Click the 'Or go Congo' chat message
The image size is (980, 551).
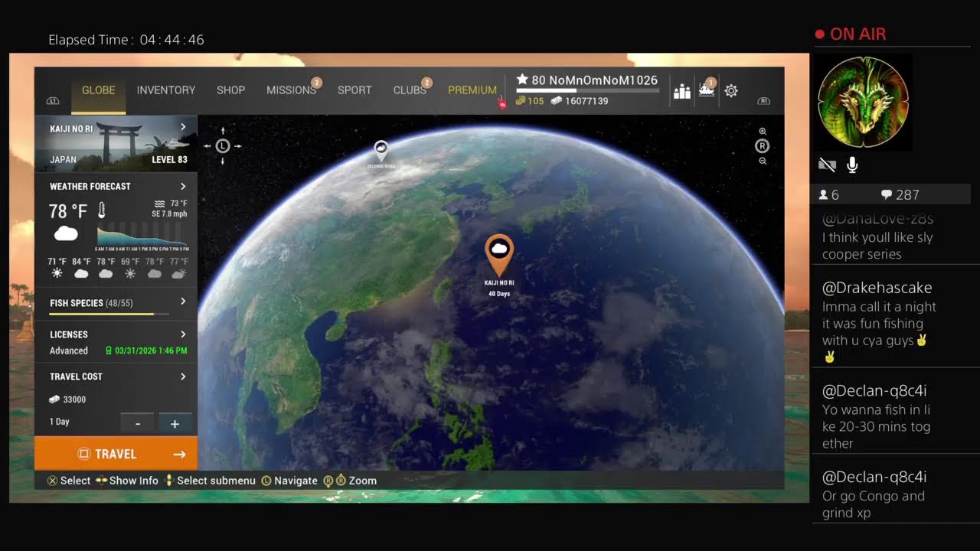pos(874,504)
